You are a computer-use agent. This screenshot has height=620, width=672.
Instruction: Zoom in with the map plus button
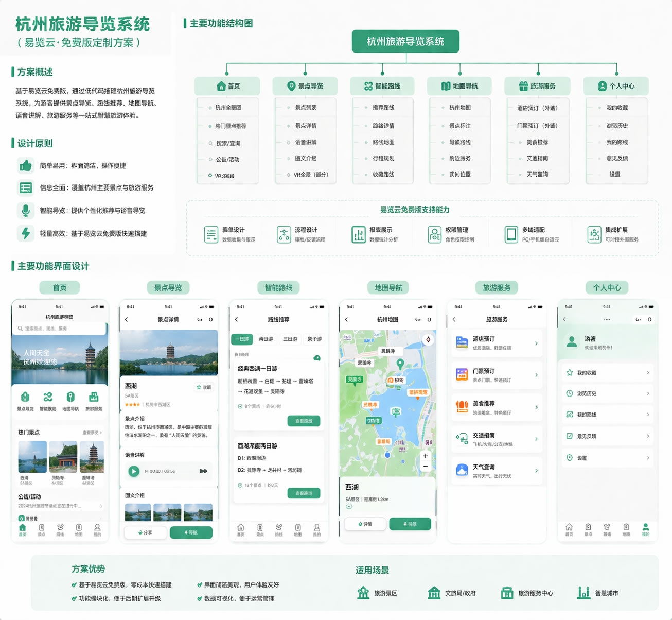(426, 456)
